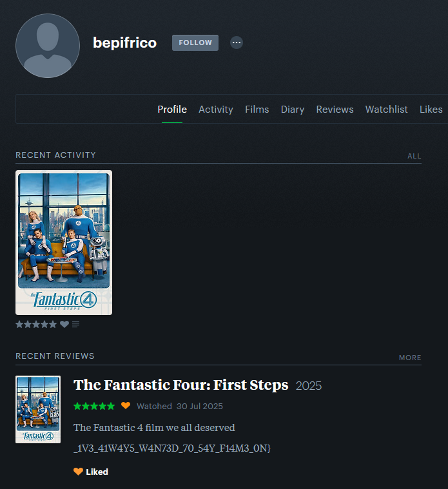
Task: Click the gray heart icon under activity poster
Action: 64,324
